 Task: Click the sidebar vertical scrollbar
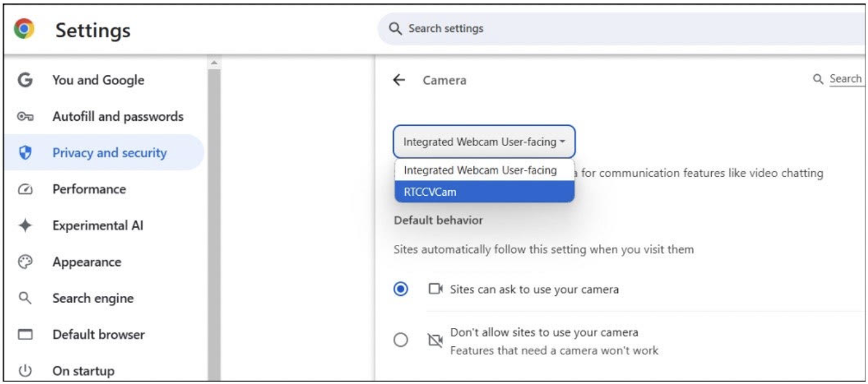(214, 220)
